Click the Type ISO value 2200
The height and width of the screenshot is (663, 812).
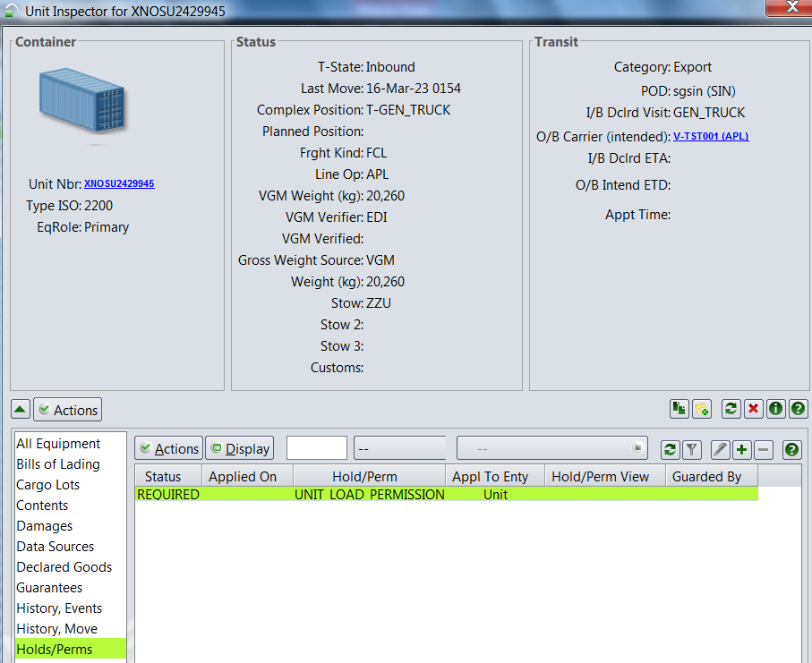[x=98, y=206]
